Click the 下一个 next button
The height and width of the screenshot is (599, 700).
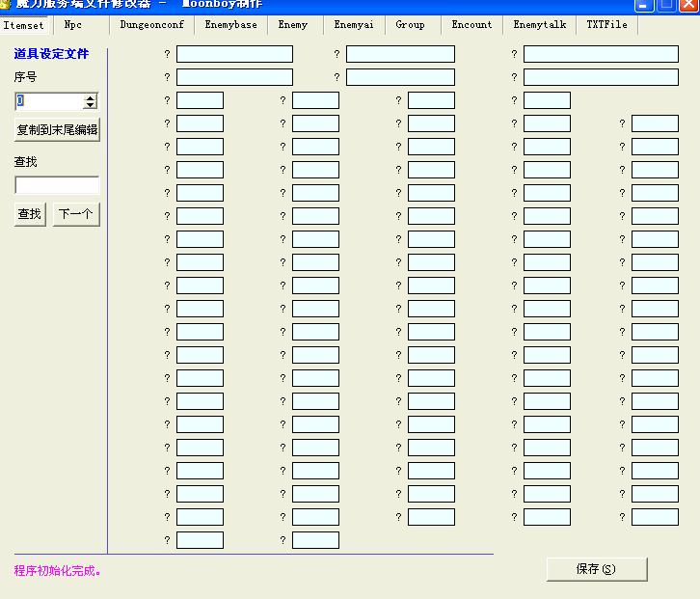click(x=76, y=214)
